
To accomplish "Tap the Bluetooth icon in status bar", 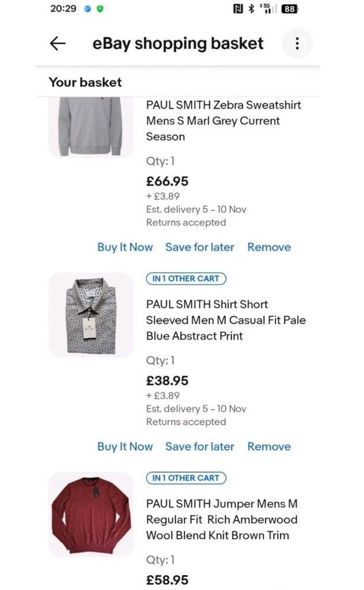I will (251, 9).
